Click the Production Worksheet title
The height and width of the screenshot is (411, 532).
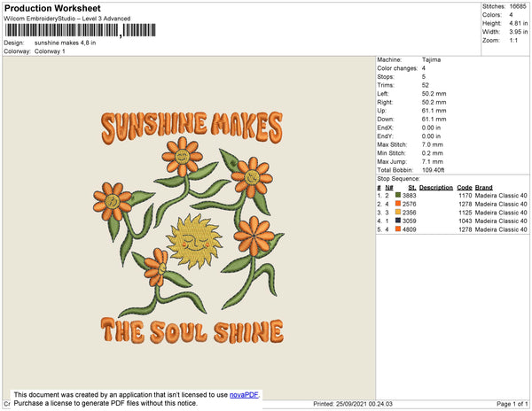[51, 8]
